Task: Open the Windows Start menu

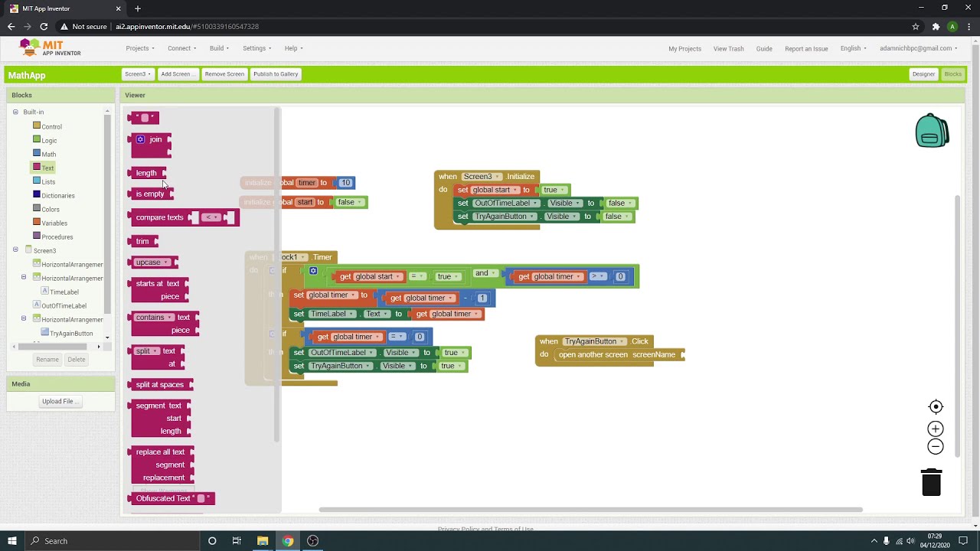Action: coord(11,541)
